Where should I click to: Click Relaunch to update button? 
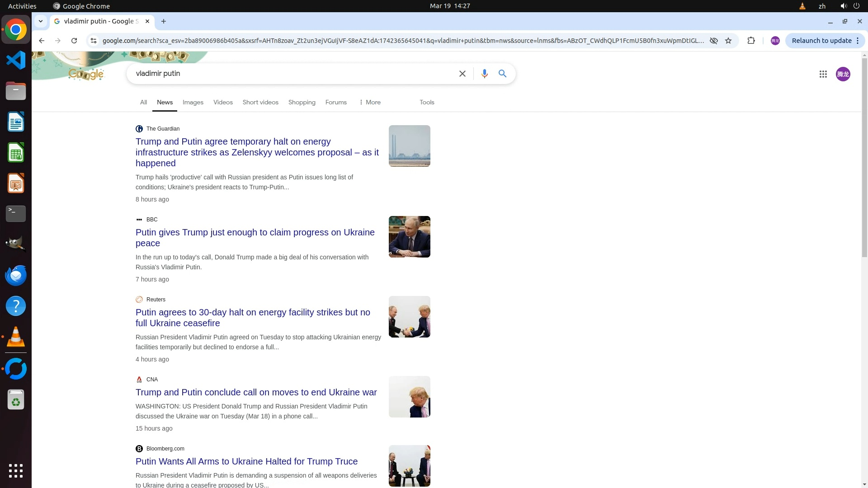(821, 41)
